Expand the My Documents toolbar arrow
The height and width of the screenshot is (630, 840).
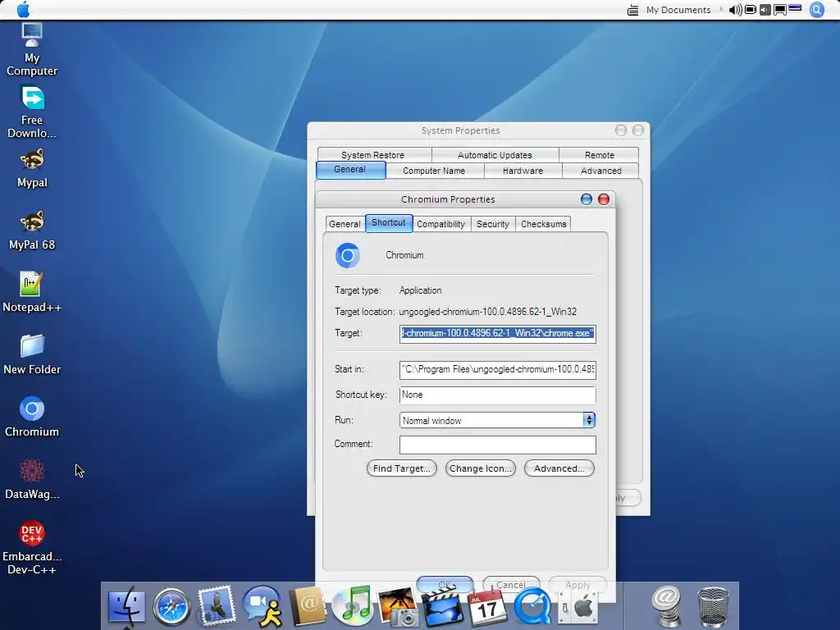click(x=720, y=9)
